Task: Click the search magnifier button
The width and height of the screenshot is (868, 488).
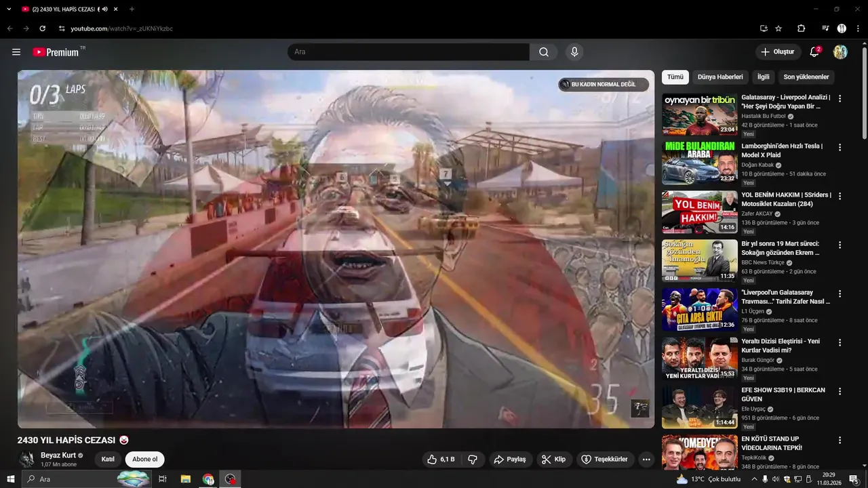Action: coord(544,52)
